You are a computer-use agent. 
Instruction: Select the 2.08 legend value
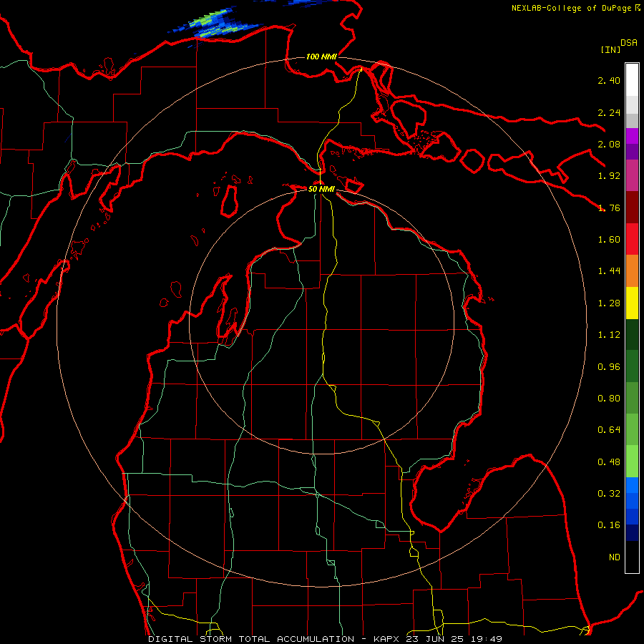click(609, 144)
